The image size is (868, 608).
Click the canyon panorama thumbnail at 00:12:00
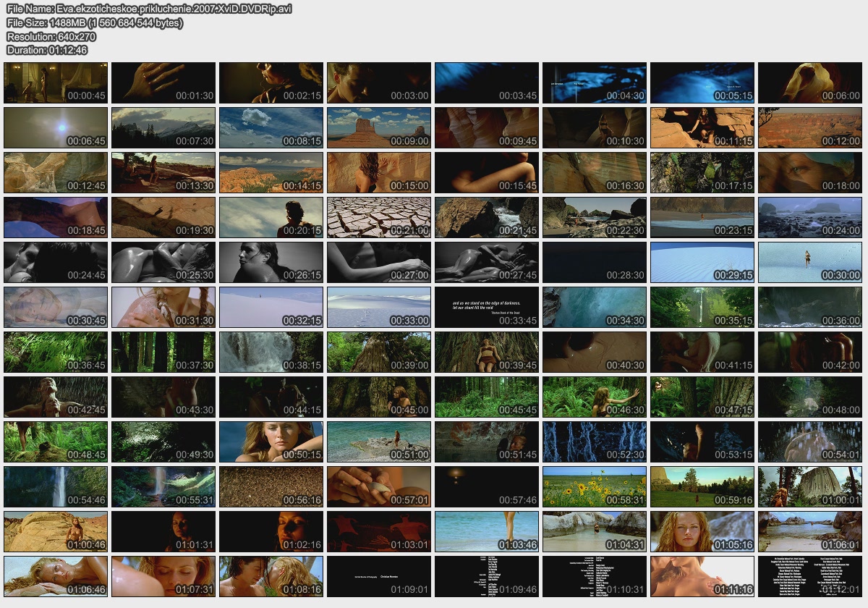click(809, 127)
